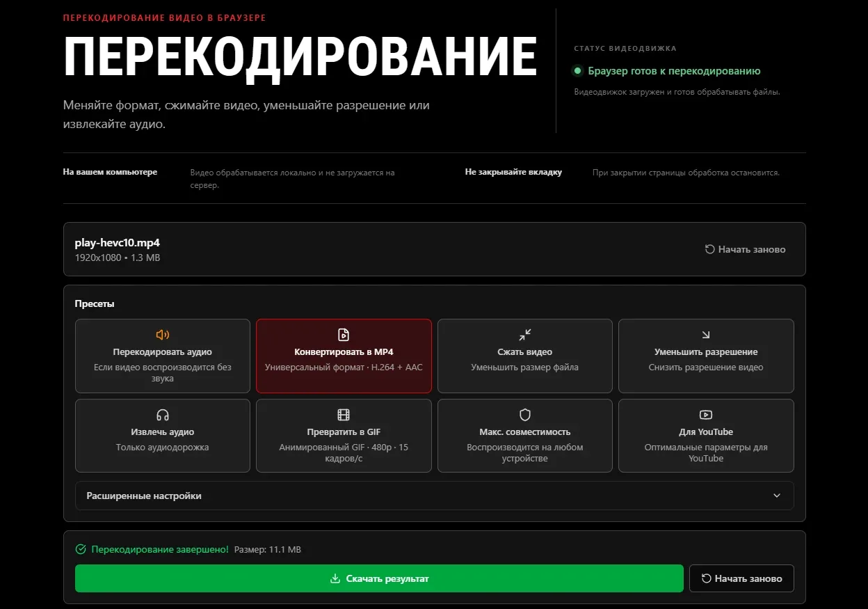Image resolution: width=868 pixels, height=609 pixels.
Task: Click the film strip icon in Превратить в GIF preset
Action: [x=344, y=415]
